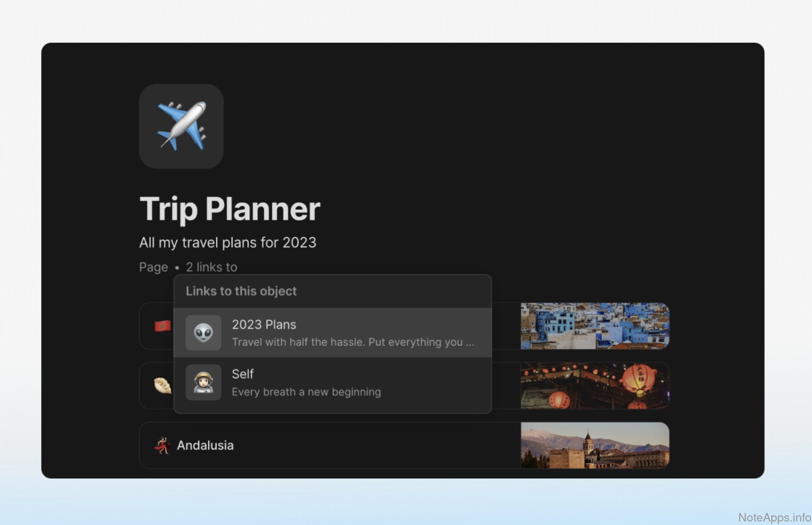The width and height of the screenshot is (812, 525).
Task: Click the Trip Planner title
Action: point(230,209)
